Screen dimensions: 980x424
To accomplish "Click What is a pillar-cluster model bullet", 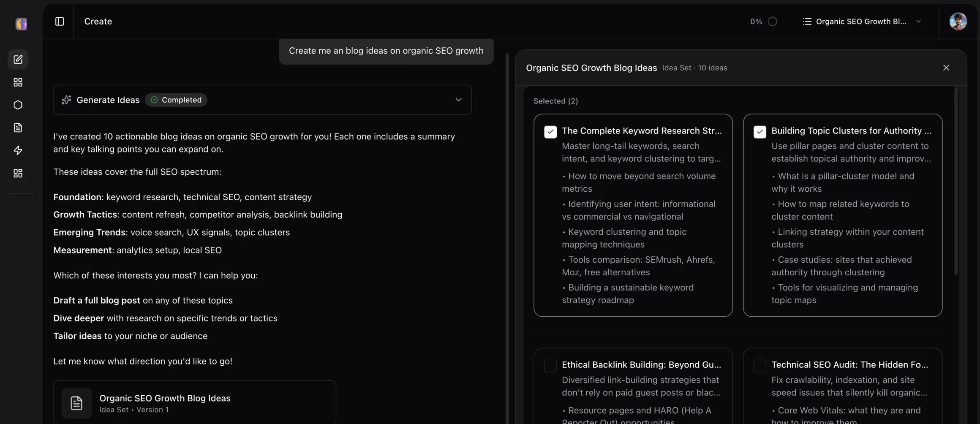I will tap(843, 182).
